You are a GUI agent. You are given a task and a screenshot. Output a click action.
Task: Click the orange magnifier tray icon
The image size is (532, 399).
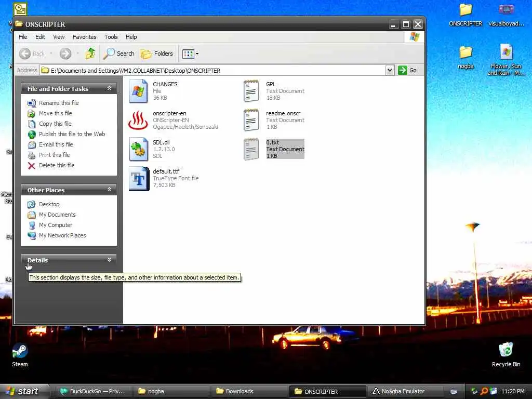(484, 391)
